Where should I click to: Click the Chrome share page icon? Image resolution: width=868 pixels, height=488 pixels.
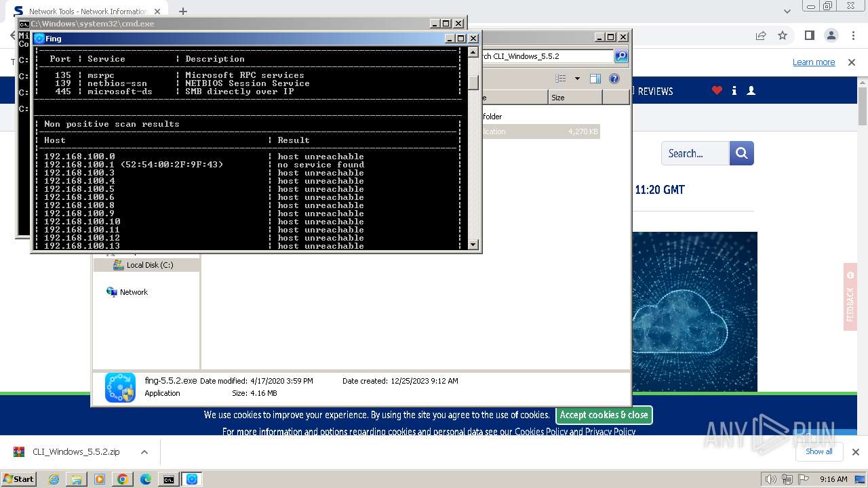pos(761,35)
